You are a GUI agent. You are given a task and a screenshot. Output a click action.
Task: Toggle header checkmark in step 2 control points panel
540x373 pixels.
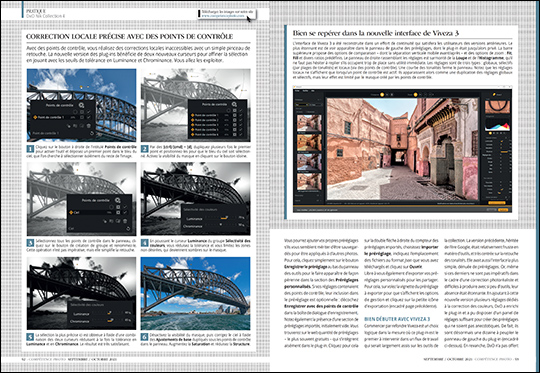pyautogui.click(x=241, y=110)
